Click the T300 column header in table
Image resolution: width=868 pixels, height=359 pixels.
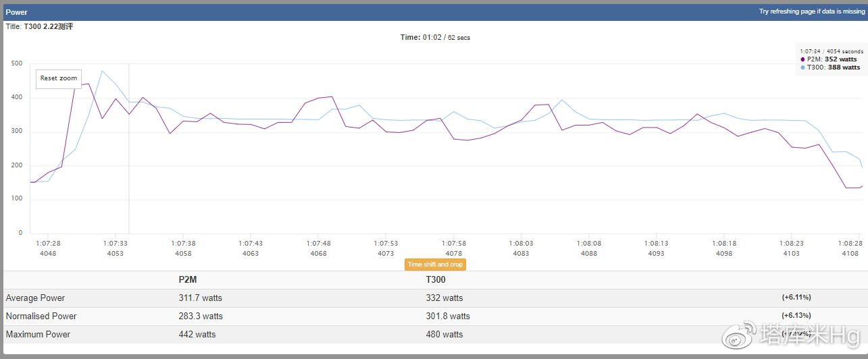click(x=436, y=279)
